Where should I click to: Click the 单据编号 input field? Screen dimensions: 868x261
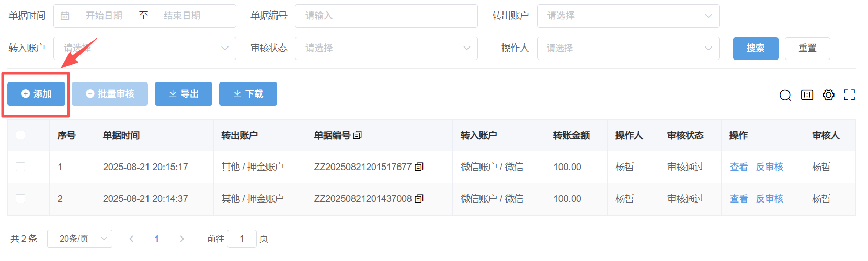point(386,16)
